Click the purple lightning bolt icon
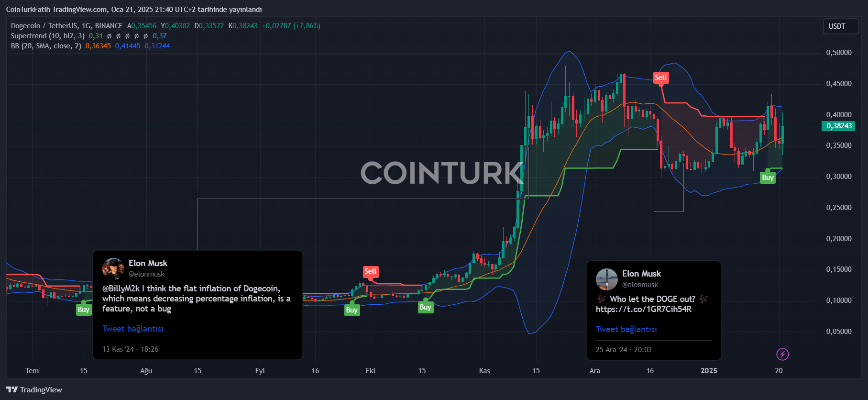This screenshot has width=868, height=400. (x=782, y=354)
